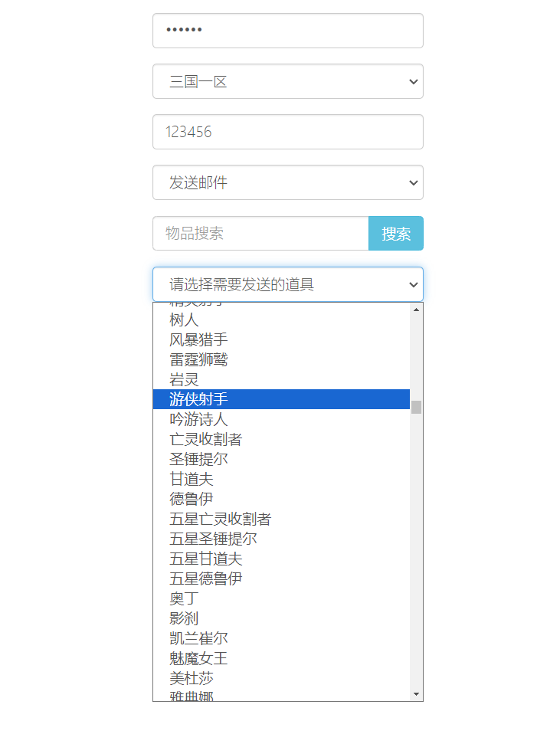Viewport: 560px width, 744px height.
Task: Select the 雷霆狮鹫 option
Action: click(x=198, y=359)
